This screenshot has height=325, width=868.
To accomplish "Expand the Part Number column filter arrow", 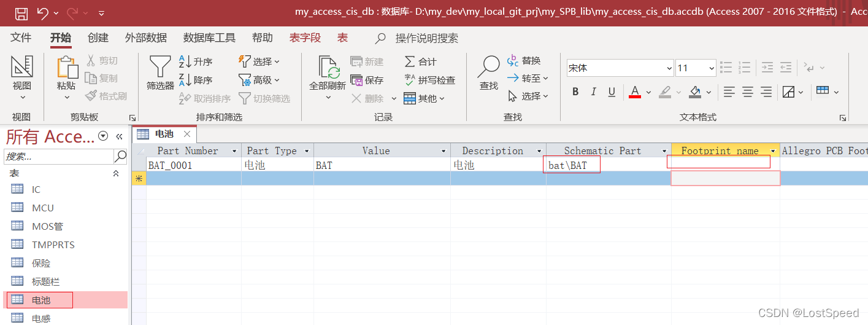I will [234, 151].
